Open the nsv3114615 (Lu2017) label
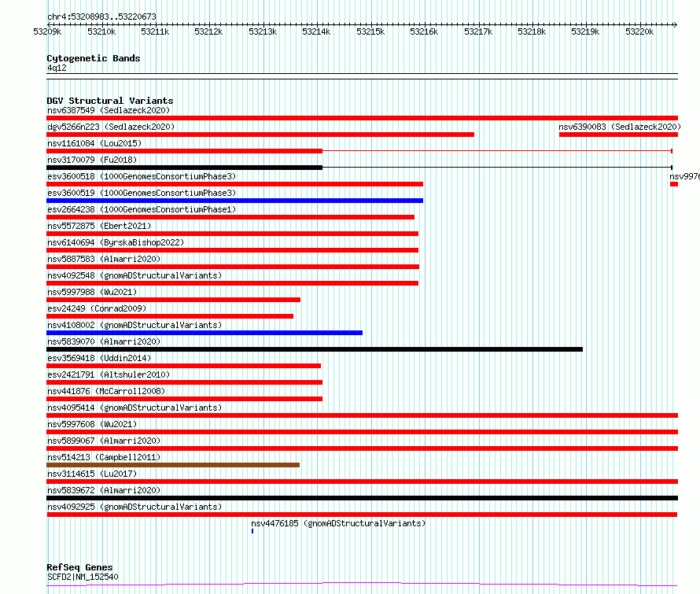Screen dimensions: 700x594 click(x=92, y=474)
